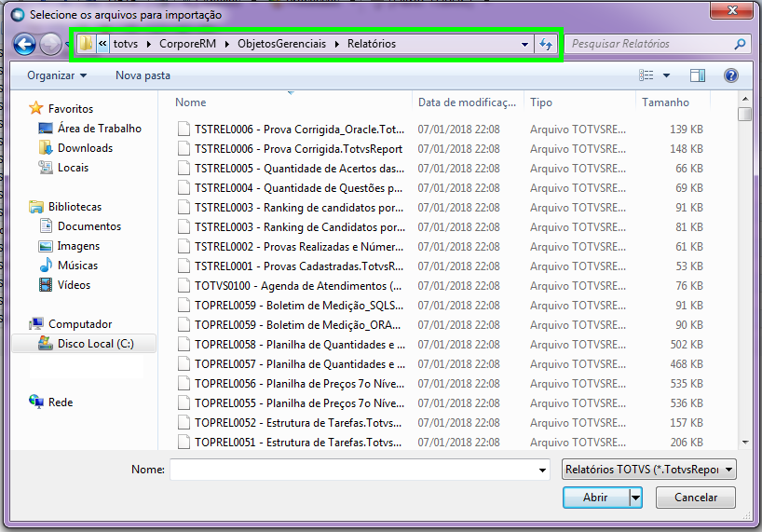Open the Relatórios TOTVS file type filter
Image resolution: width=762 pixels, height=532 pixels.
(648, 470)
